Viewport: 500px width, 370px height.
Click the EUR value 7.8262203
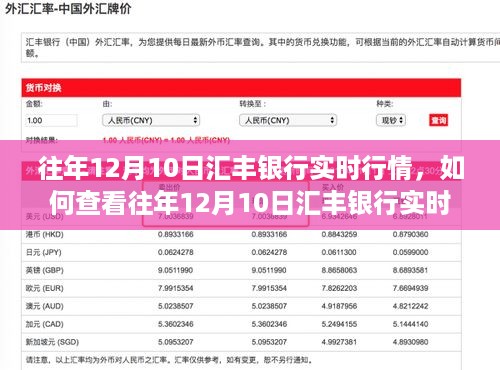(339, 288)
